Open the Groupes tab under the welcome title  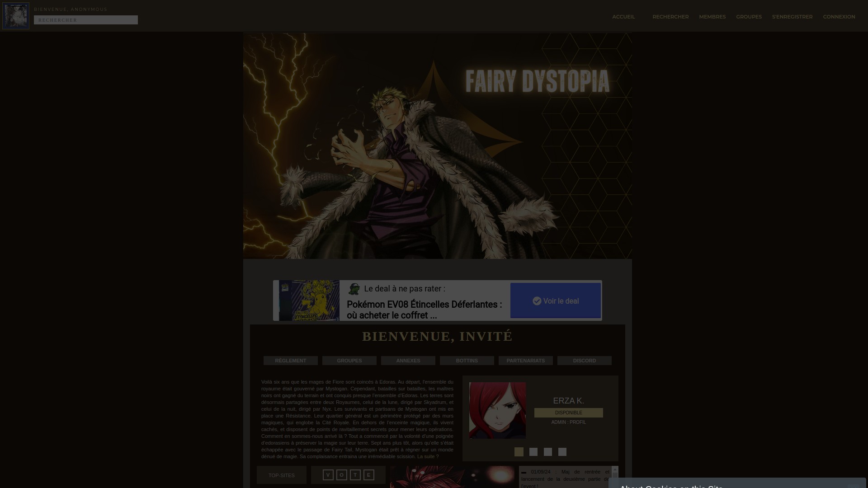pyautogui.click(x=349, y=361)
